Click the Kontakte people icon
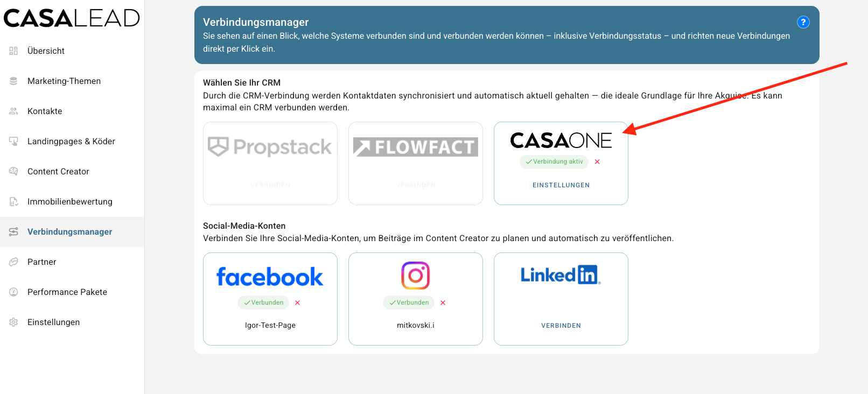 point(13,111)
